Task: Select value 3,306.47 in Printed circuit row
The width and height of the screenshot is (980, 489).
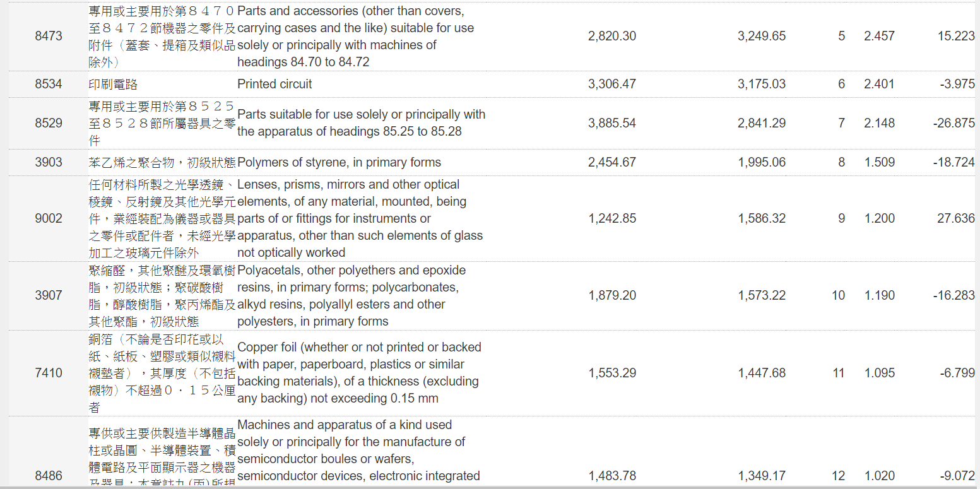Action: (612, 84)
